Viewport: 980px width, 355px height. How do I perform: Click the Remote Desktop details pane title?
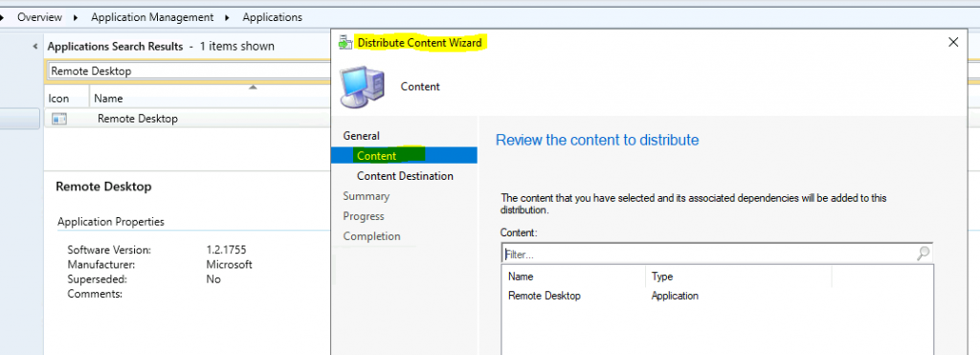click(x=103, y=187)
